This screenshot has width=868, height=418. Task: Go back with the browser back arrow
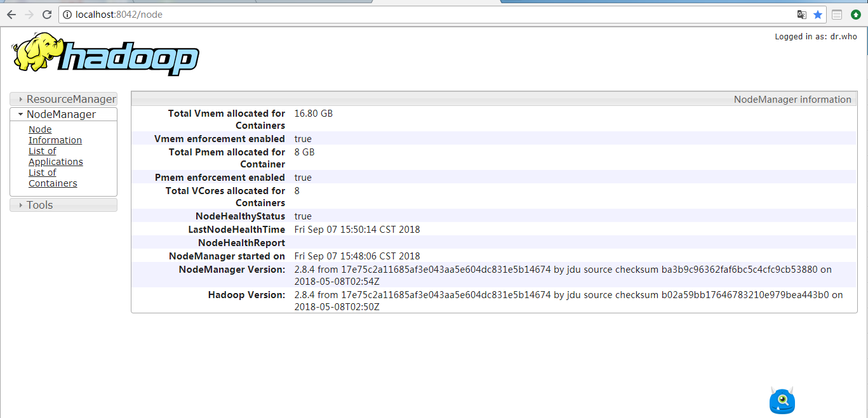click(x=11, y=15)
